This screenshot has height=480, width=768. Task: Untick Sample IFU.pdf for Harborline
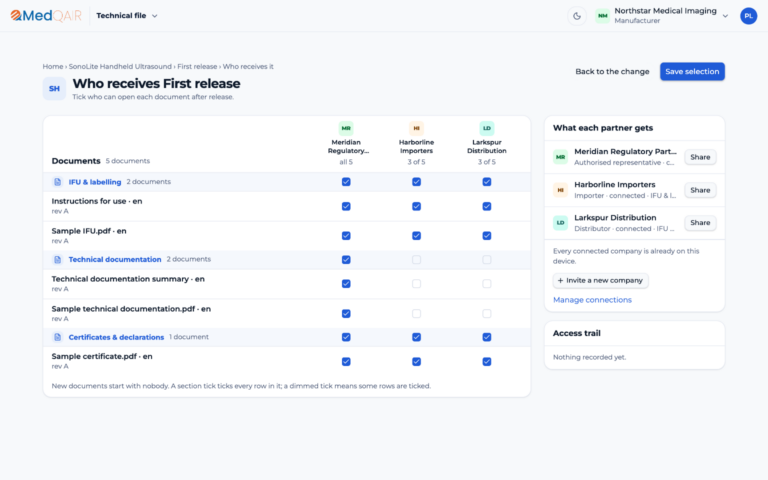(x=416, y=236)
